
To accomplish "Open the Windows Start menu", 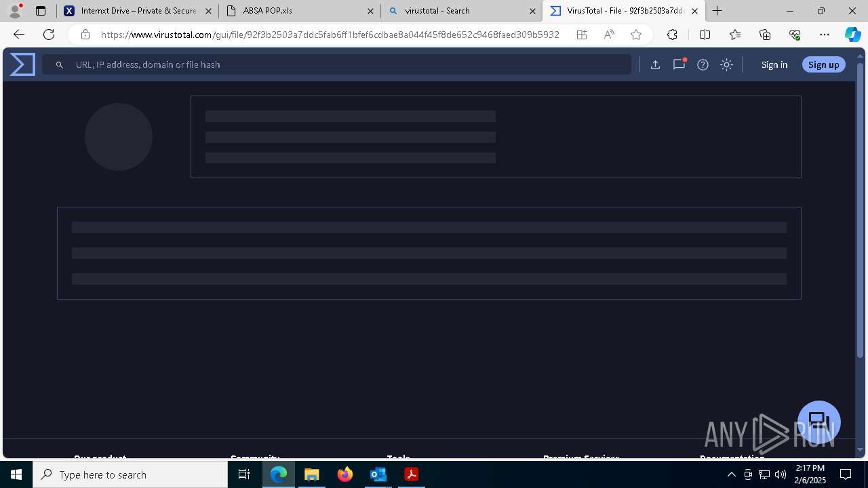I will pyautogui.click(x=16, y=474).
